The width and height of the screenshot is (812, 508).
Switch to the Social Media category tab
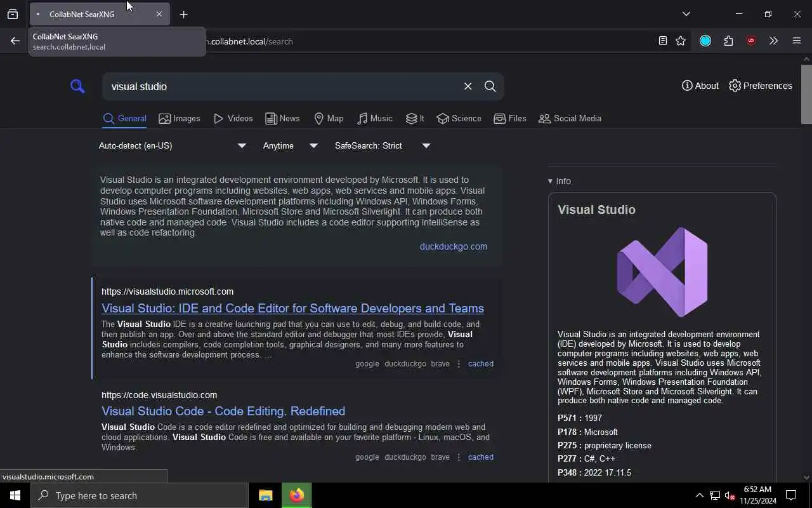coord(570,118)
